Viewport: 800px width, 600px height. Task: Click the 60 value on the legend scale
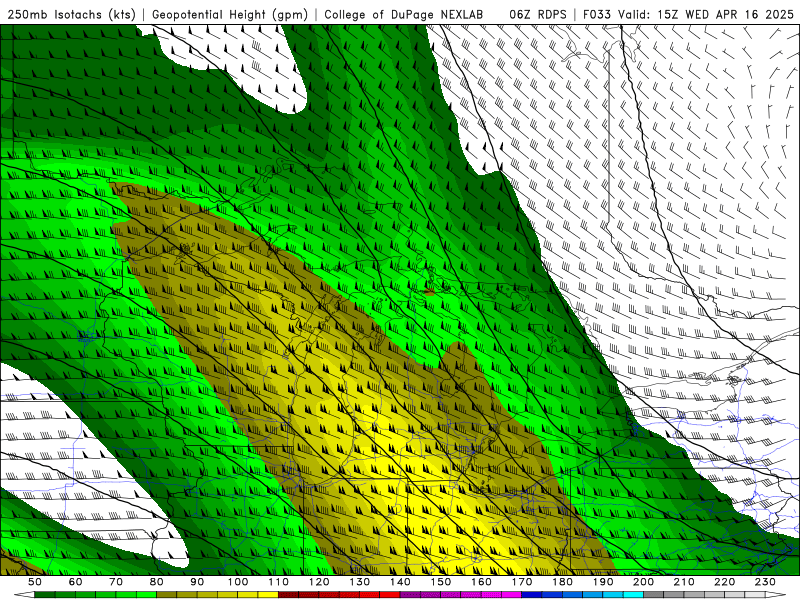pyautogui.click(x=76, y=582)
